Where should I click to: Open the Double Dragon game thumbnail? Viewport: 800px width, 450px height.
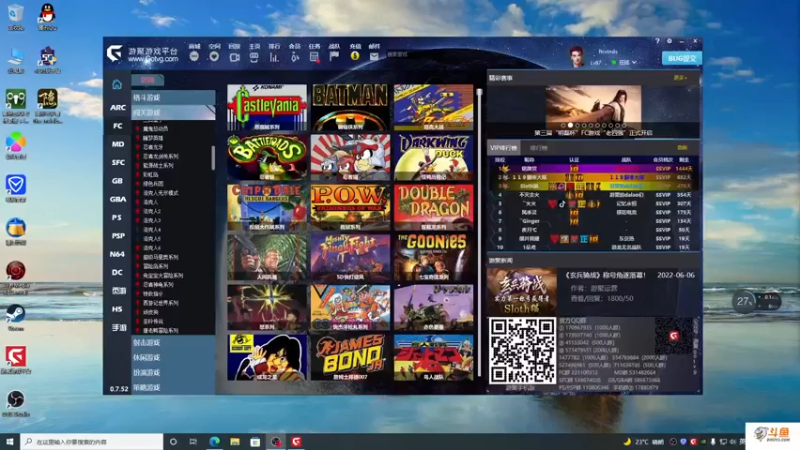[433, 207]
